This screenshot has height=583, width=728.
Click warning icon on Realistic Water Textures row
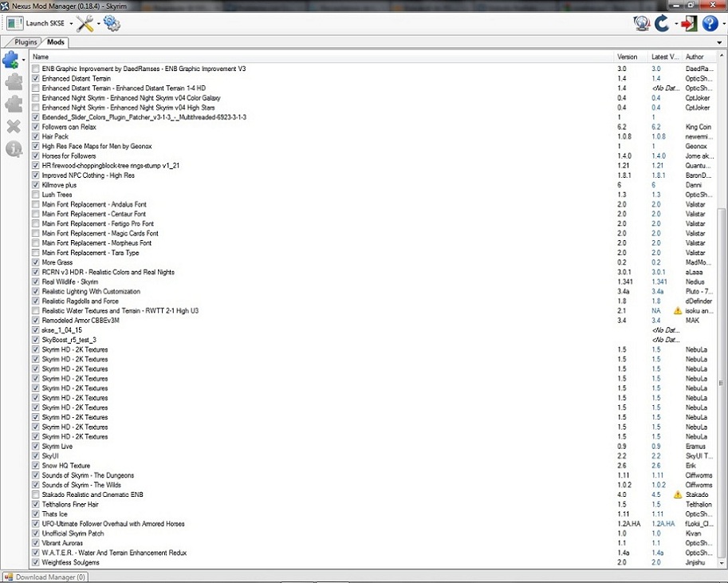pyautogui.click(x=678, y=311)
